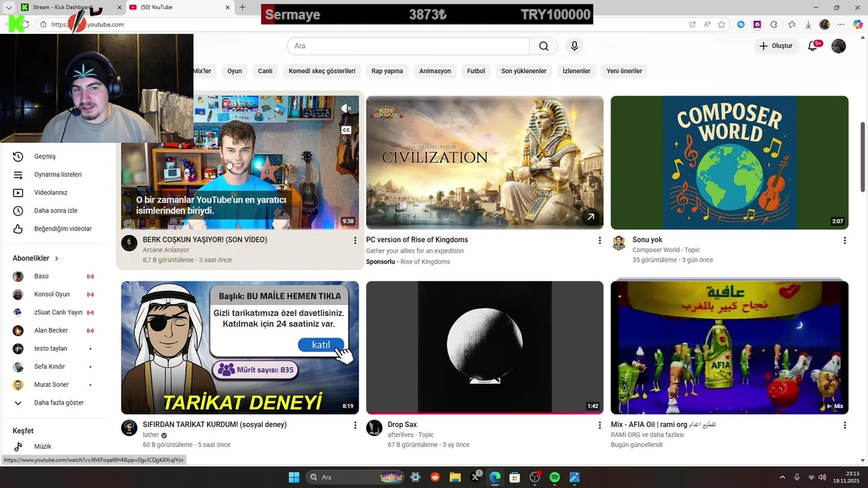The image size is (868, 488).
Task: Select the İzlenenler filter chip
Action: coord(576,71)
